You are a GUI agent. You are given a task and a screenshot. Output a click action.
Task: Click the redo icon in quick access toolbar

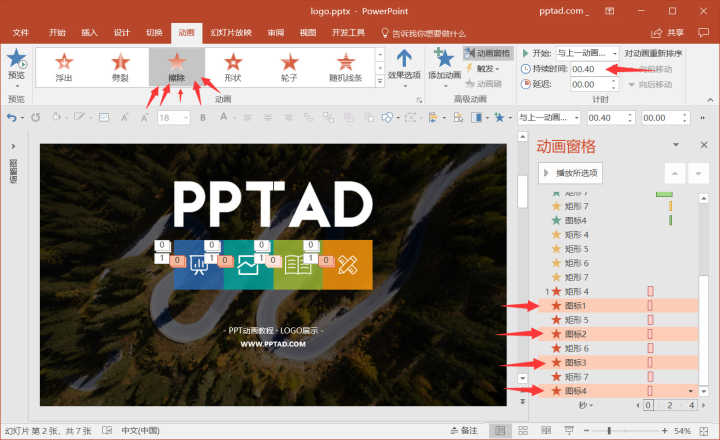[x=36, y=118]
